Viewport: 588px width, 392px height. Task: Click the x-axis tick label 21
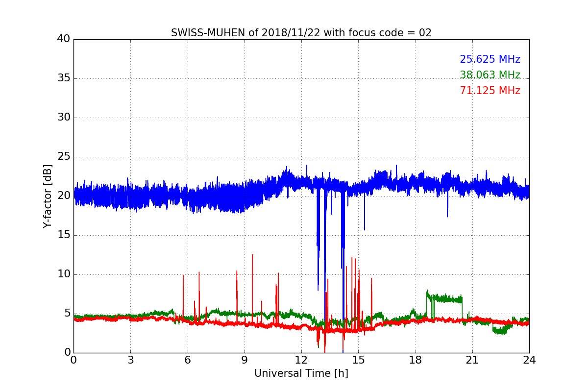[x=472, y=360]
